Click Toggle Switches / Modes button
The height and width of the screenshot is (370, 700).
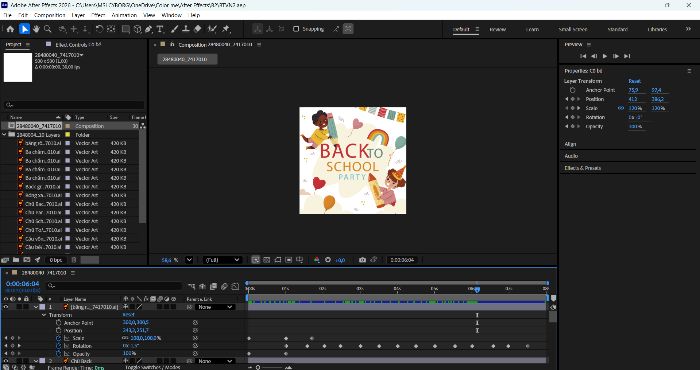tap(153, 367)
